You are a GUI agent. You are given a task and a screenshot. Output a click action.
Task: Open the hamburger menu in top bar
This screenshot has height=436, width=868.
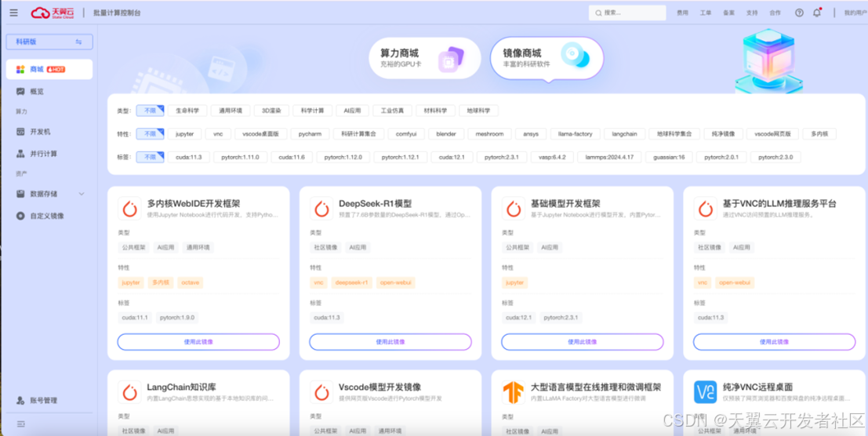pyautogui.click(x=13, y=13)
